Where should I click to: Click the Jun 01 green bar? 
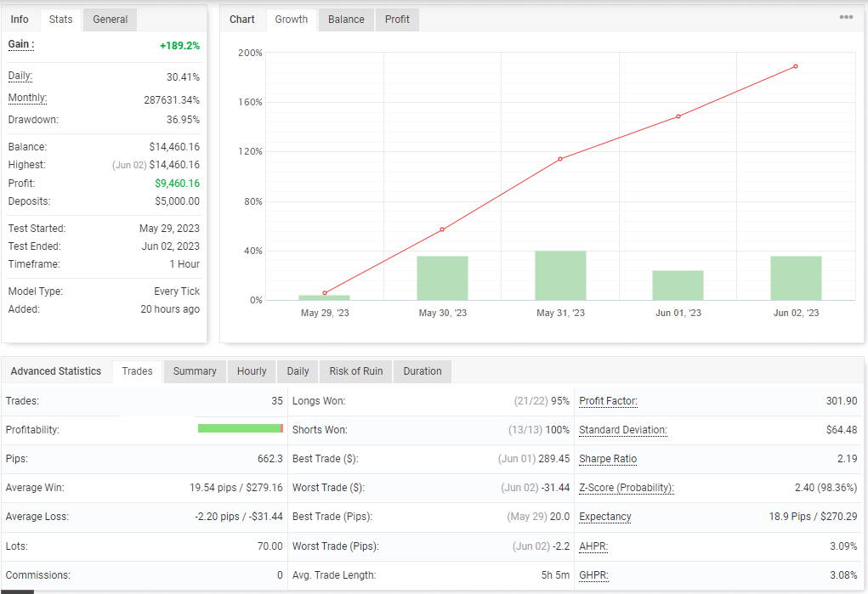tap(678, 285)
